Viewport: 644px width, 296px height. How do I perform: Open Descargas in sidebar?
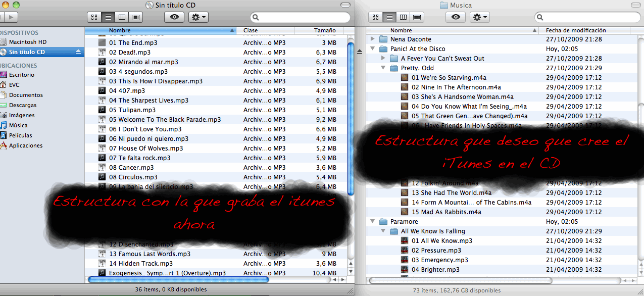tap(23, 105)
